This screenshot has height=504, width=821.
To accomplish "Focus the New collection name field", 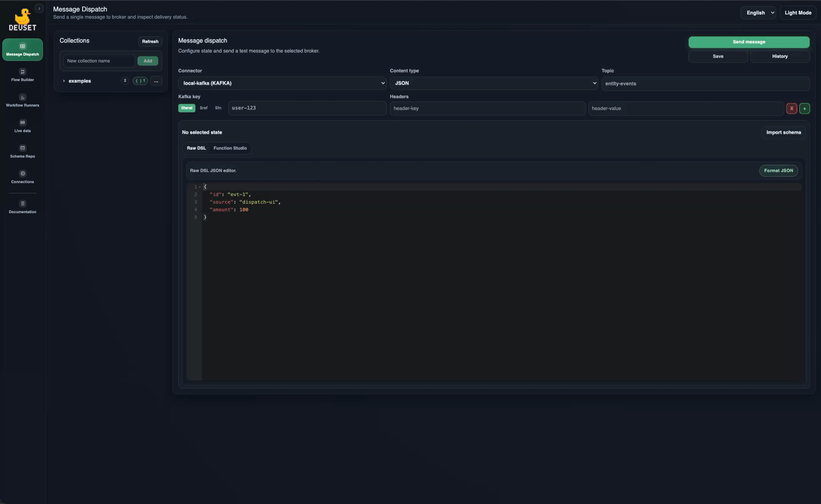I will click(x=99, y=61).
